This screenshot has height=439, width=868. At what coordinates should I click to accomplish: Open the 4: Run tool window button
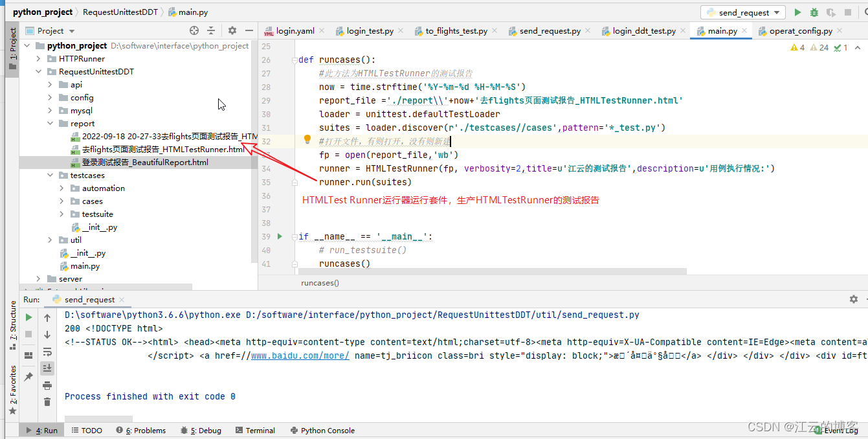coord(42,431)
